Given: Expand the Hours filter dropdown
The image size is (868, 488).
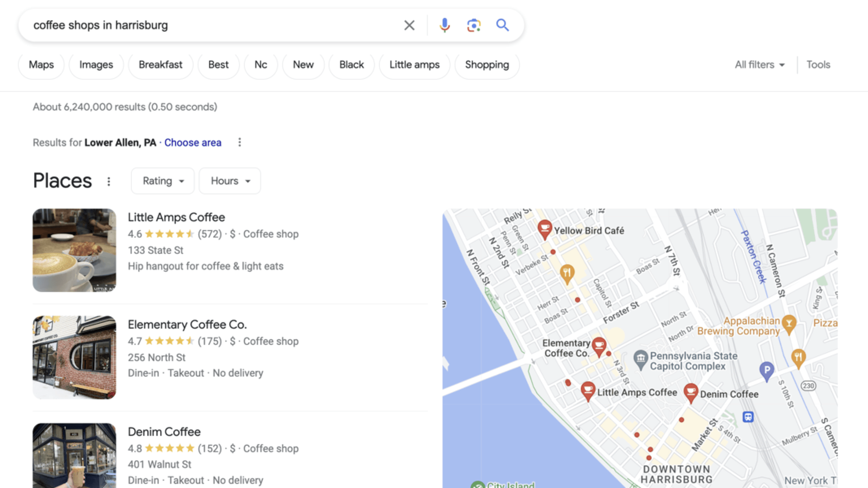Looking at the screenshot, I should point(230,181).
